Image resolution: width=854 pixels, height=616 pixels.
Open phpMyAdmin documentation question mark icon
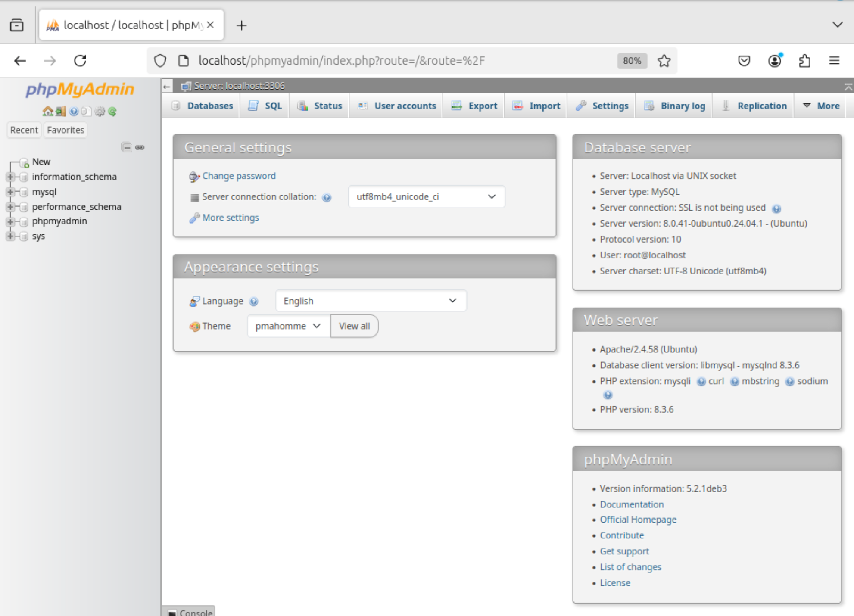[74, 111]
